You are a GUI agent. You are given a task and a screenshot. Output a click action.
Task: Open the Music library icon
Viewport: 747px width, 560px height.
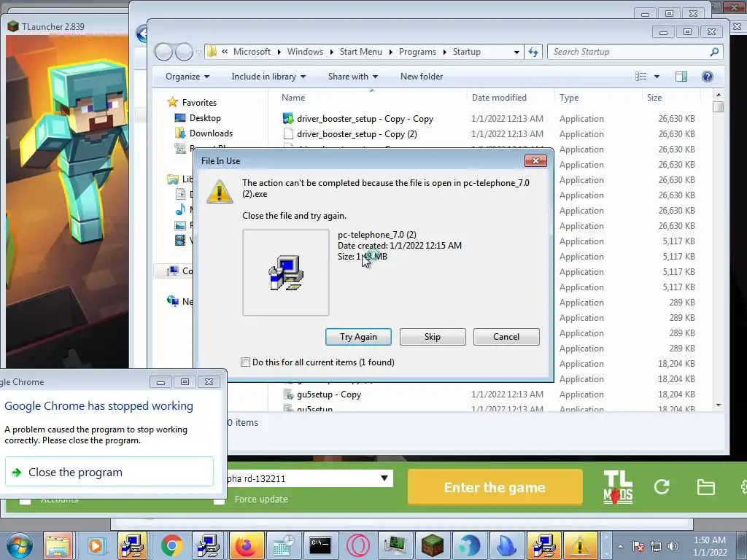[x=180, y=209]
